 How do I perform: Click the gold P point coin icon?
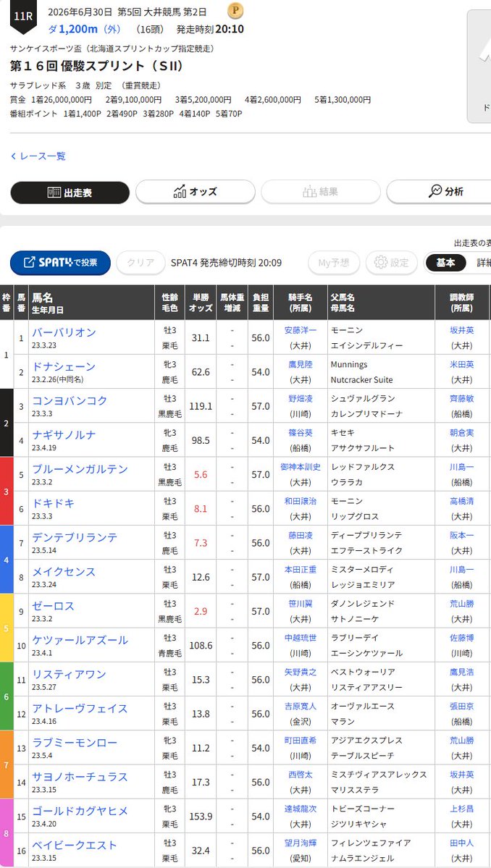click(235, 11)
